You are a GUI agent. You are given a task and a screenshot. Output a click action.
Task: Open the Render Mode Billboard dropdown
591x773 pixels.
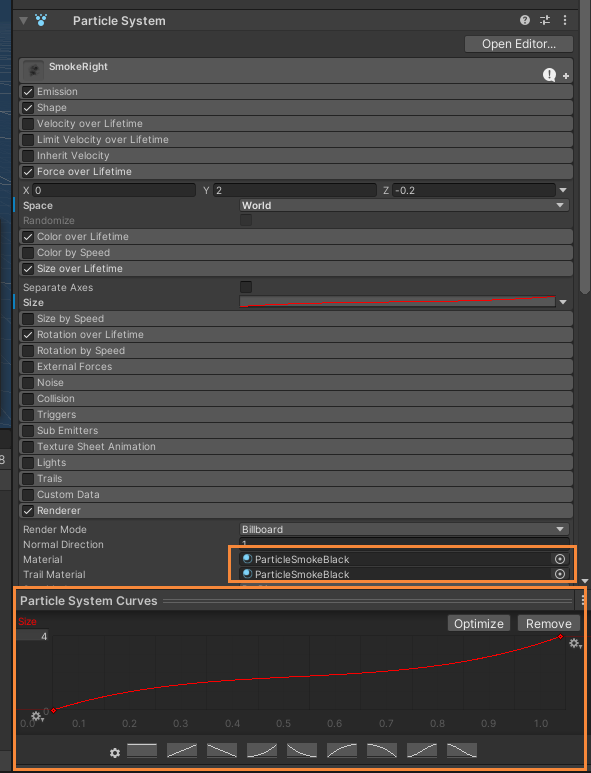pos(404,529)
